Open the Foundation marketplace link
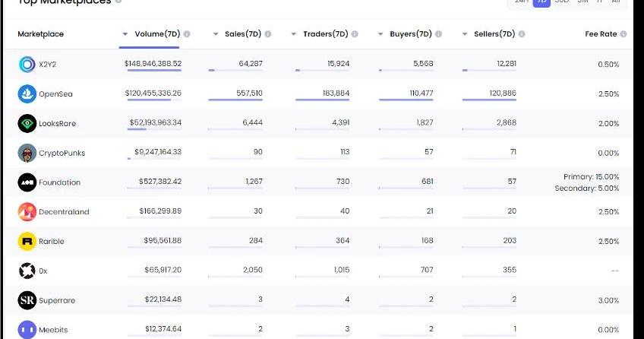The width and height of the screenshot is (644, 339). [59, 182]
